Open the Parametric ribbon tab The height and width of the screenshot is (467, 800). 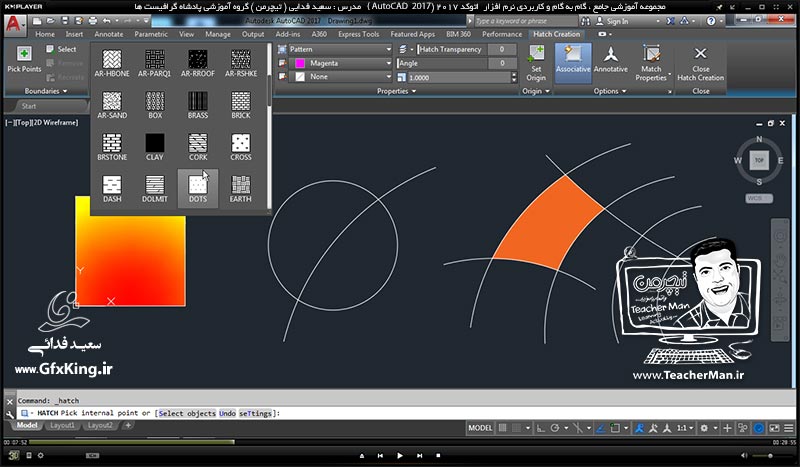pyautogui.click(x=151, y=34)
